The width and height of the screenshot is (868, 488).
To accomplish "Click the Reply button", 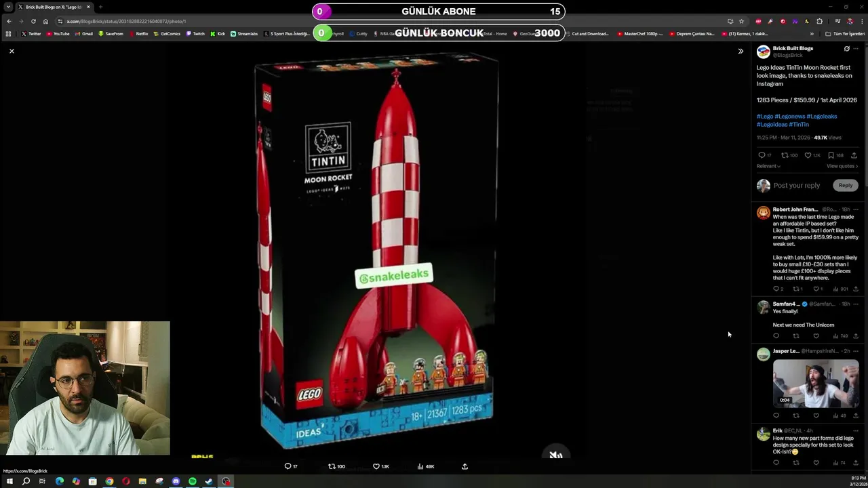I will (x=845, y=185).
